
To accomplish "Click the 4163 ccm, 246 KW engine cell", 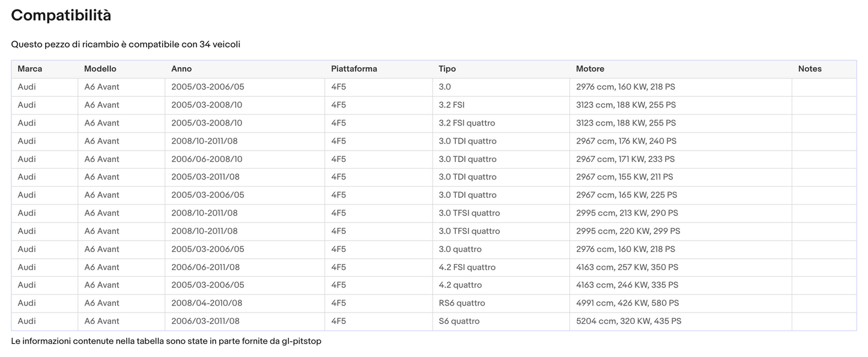I will pyautogui.click(x=627, y=285).
